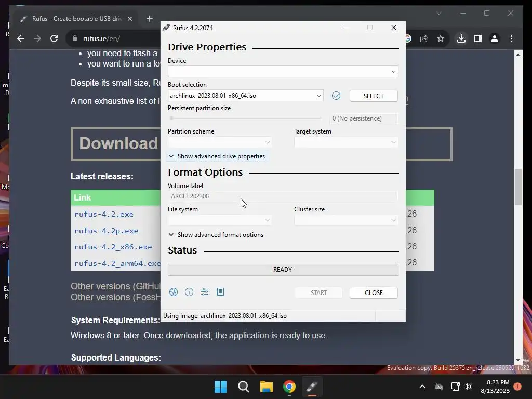The height and width of the screenshot is (399, 532).
Task: Open a new Chrome tab
Action: click(149, 19)
